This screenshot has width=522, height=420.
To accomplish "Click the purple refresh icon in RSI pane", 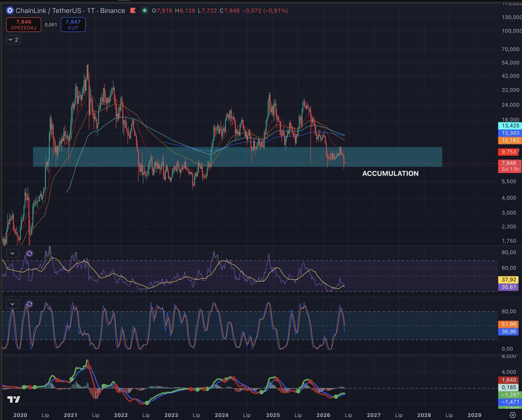I will click(29, 253).
